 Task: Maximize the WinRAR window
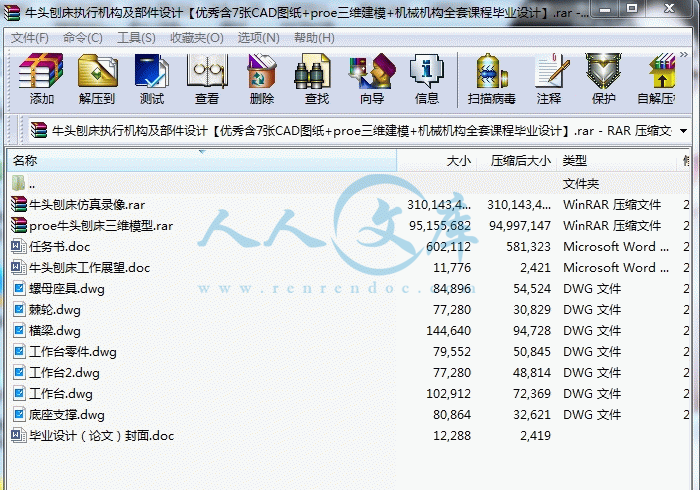(632, 9)
